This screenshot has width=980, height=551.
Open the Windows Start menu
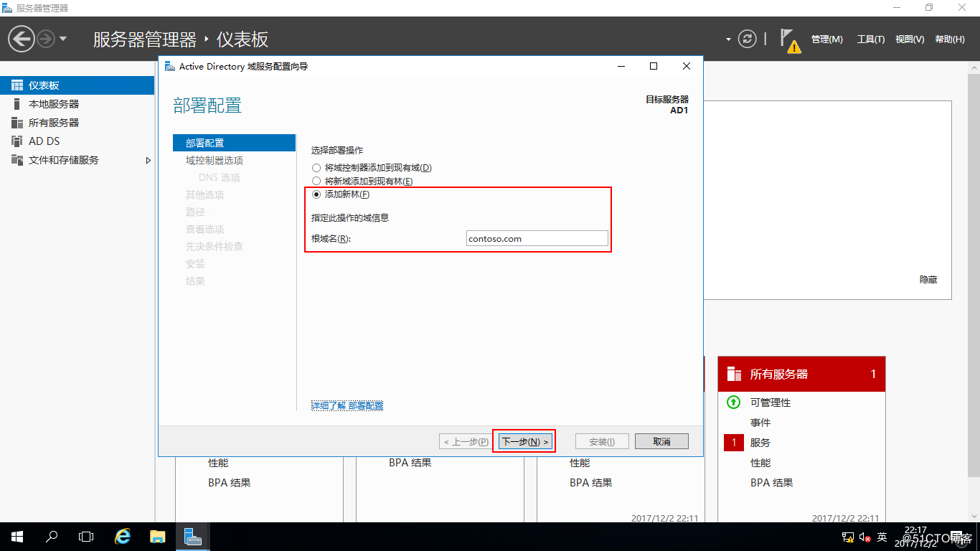point(17,537)
